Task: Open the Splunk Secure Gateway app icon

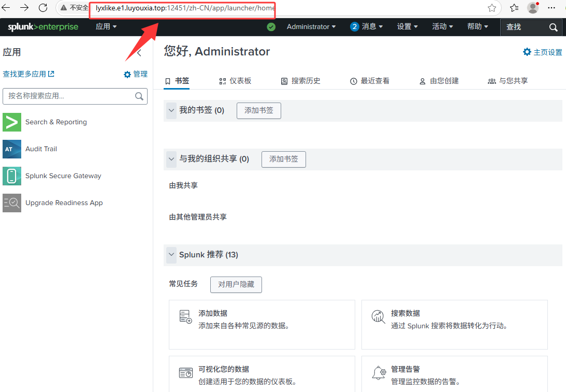Action: click(12, 176)
